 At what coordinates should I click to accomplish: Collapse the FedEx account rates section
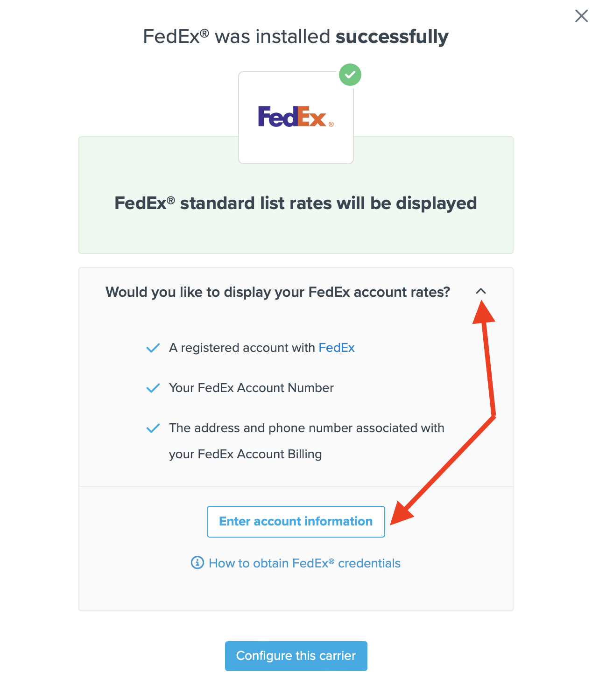(480, 291)
